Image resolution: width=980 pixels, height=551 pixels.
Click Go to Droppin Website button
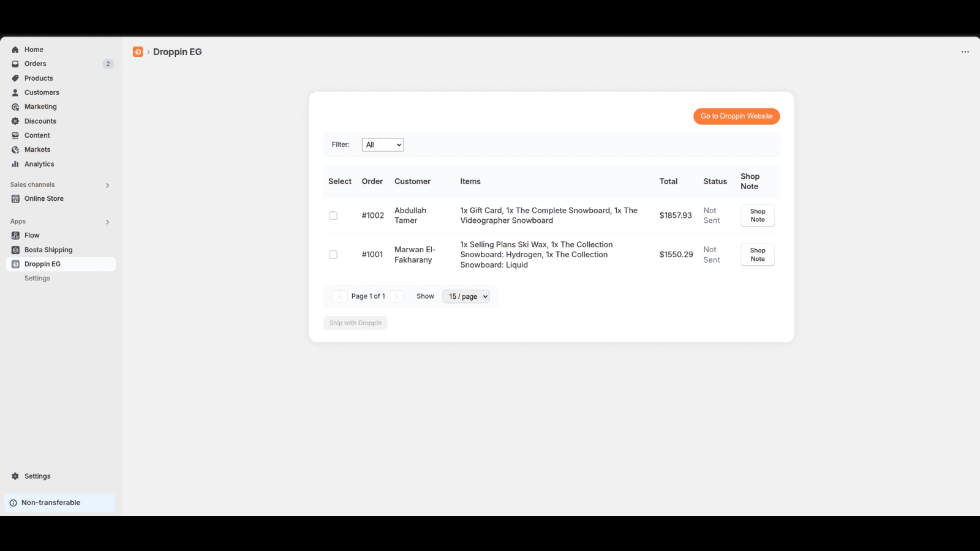[x=736, y=116]
